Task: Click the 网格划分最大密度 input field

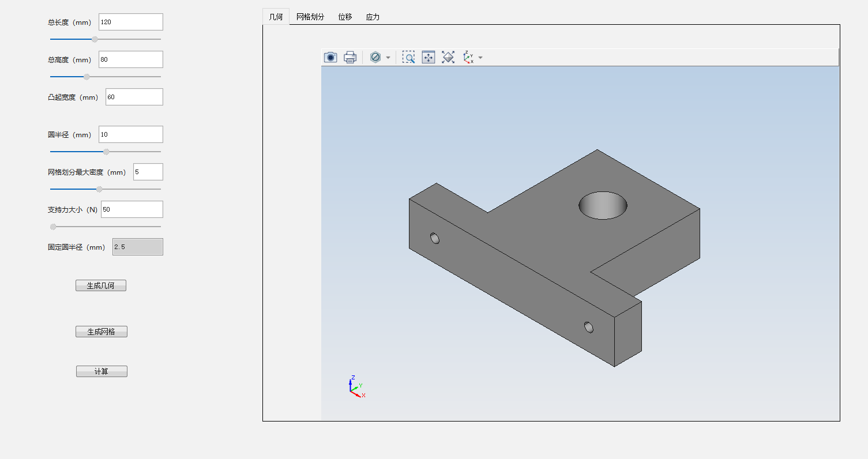Action: [x=148, y=172]
